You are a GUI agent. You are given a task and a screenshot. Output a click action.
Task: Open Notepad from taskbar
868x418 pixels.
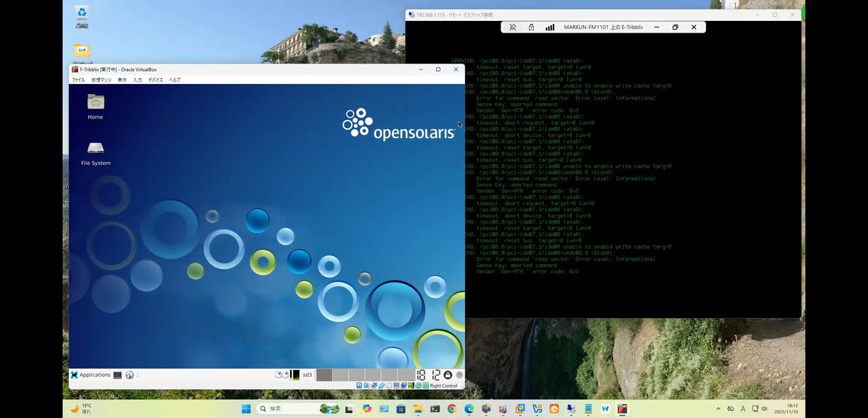pos(587,409)
